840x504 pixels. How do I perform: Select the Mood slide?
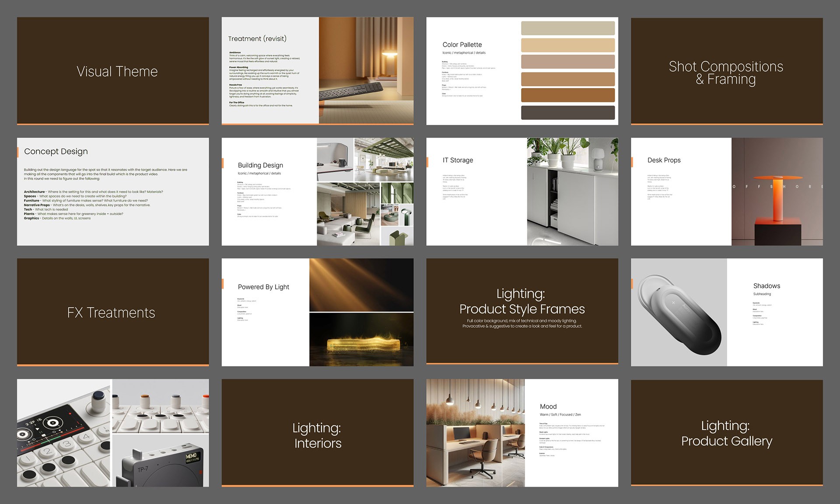521,433
